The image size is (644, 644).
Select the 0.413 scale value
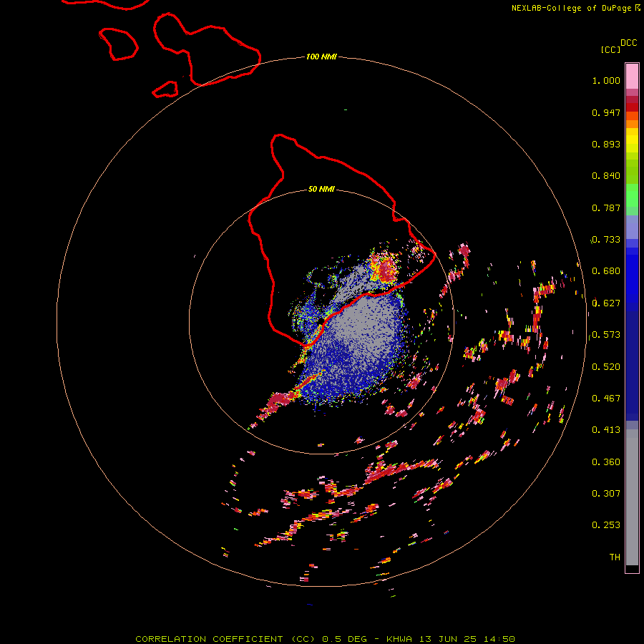(606, 430)
